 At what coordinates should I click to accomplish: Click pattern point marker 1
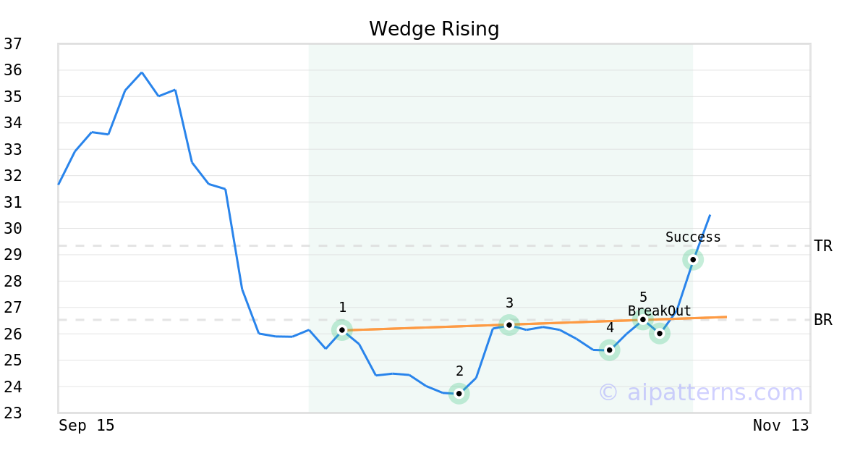click(342, 330)
